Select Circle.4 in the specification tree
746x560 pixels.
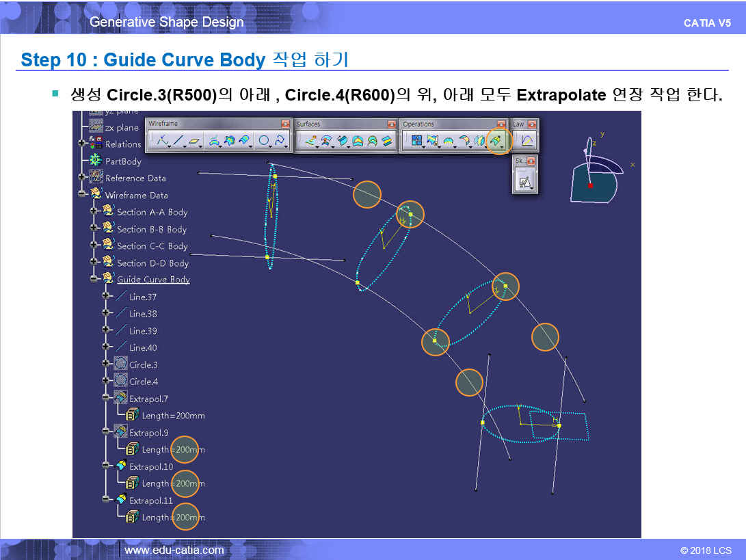(x=144, y=382)
